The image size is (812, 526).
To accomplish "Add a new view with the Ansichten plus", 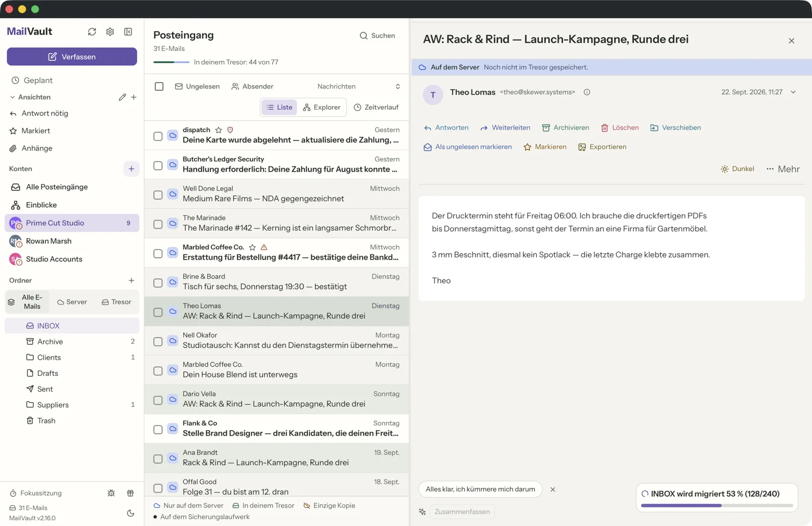I will [134, 97].
